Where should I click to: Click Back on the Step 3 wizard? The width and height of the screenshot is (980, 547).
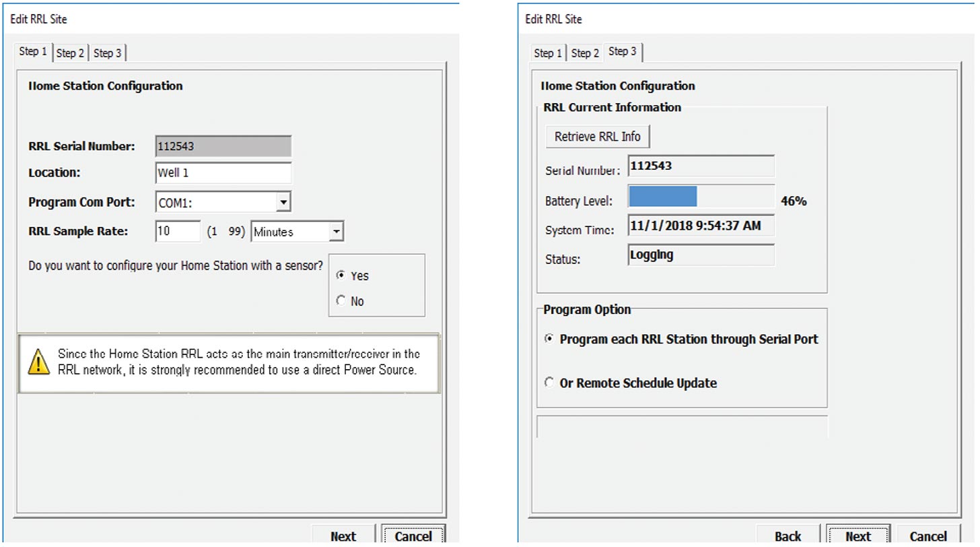(x=788, y=536)
